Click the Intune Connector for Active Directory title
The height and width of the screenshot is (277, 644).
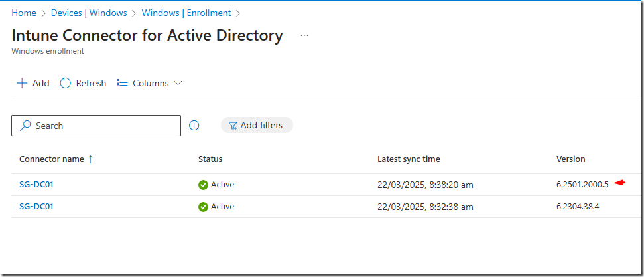(147, 35)
